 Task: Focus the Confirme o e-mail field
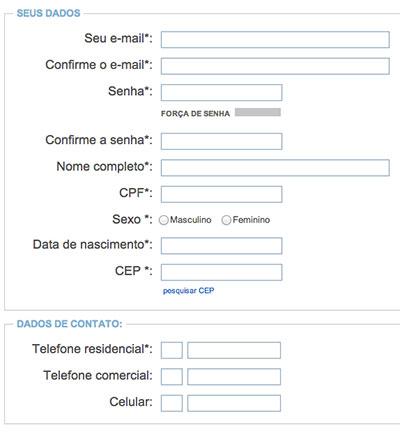[x=275, y=66]
